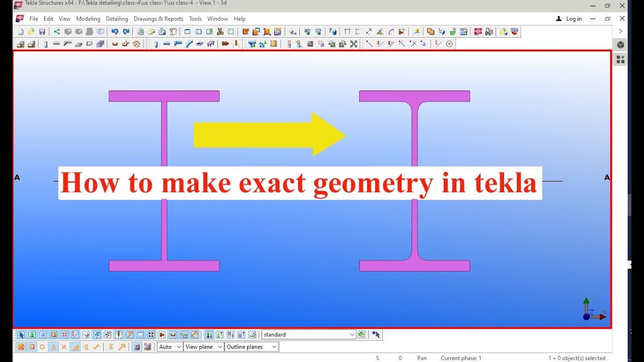Open the Edit menu
This screenshot has height=362, width=644.
[x=48, y=19]
